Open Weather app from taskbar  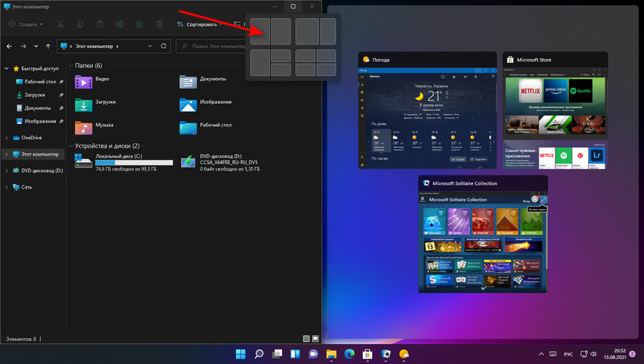point(404,354)
